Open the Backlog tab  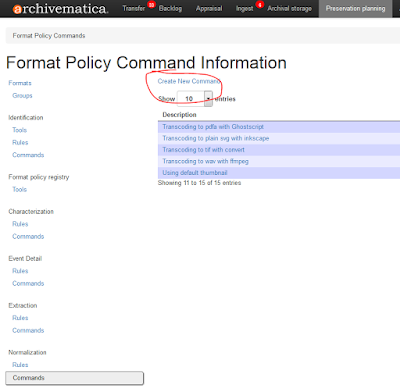[170, 8]
